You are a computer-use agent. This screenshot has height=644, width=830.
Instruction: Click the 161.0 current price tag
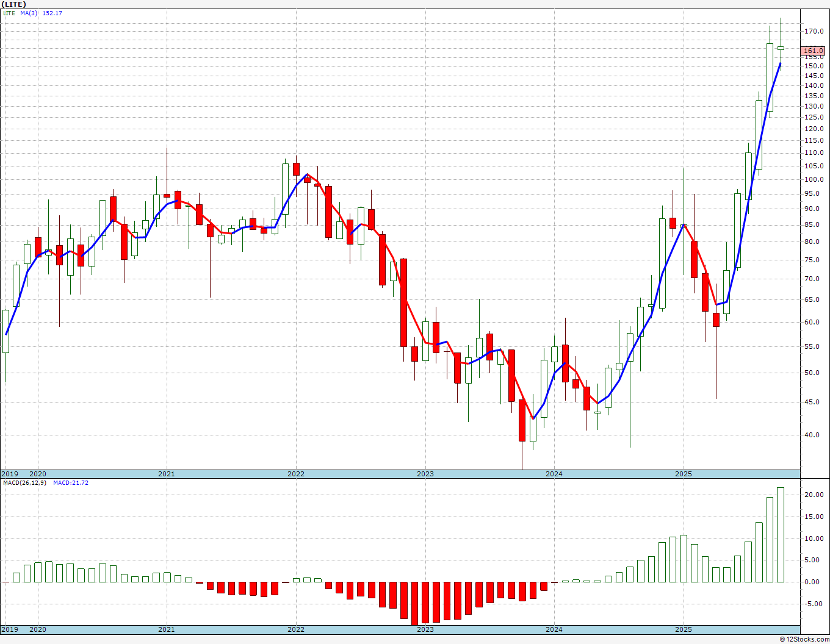point(814,51)
